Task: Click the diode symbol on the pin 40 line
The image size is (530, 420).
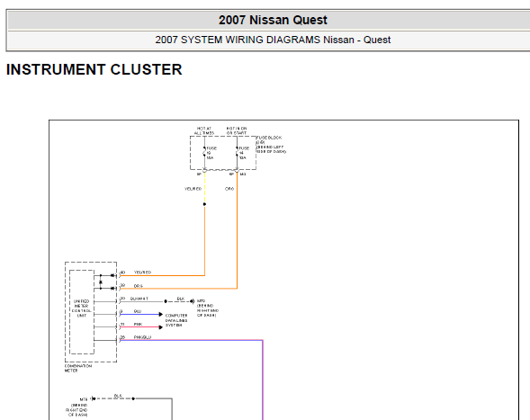Action: [x=113, y=276]
